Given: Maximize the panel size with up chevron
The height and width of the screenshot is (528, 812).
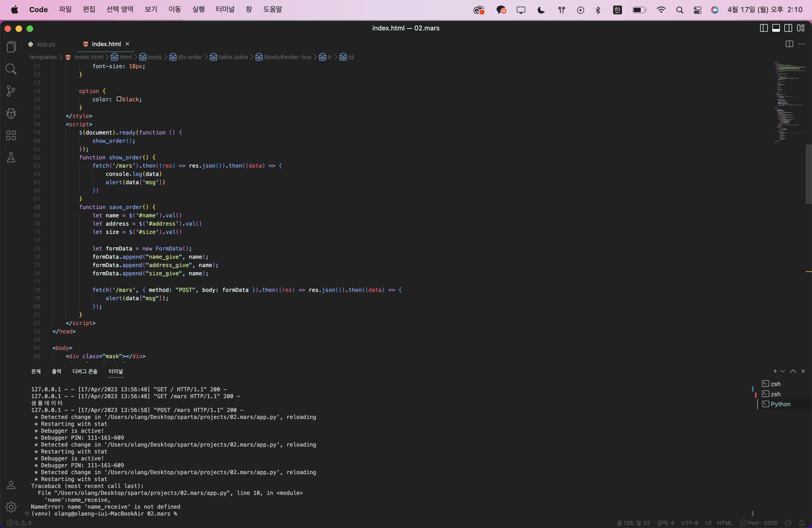Looking at the screenshot, I should [x=793, y=371].
